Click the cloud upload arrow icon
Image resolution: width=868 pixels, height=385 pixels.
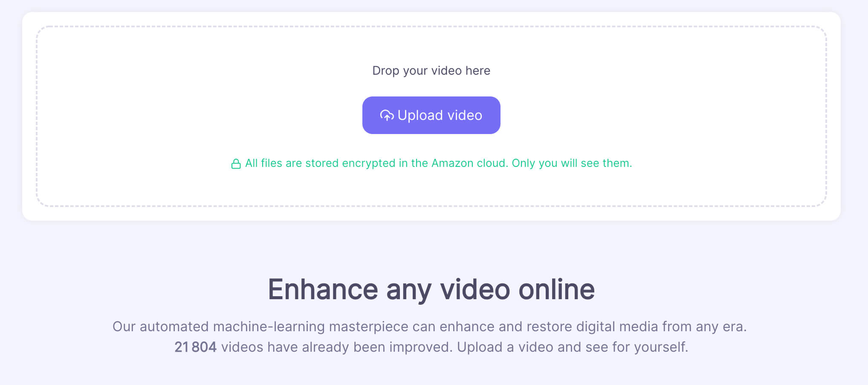pos(387,116)
